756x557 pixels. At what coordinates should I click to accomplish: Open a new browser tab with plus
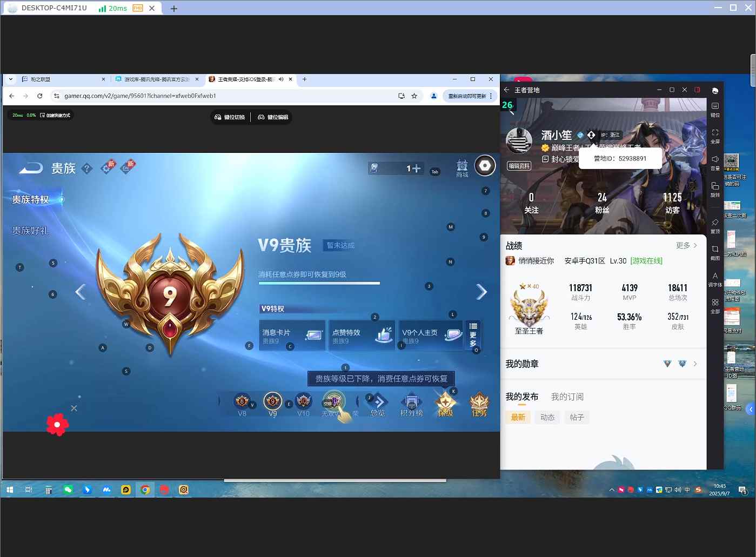(304, 79)
